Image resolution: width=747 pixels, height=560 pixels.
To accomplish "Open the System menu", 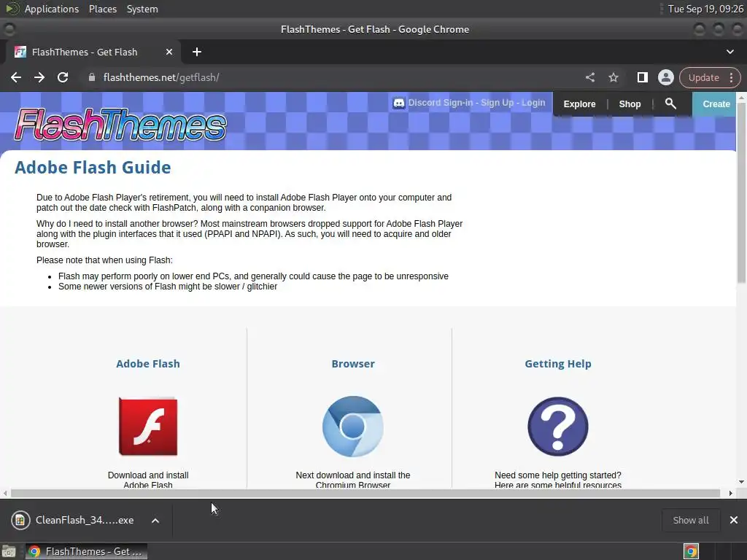I will pos(142,9).
